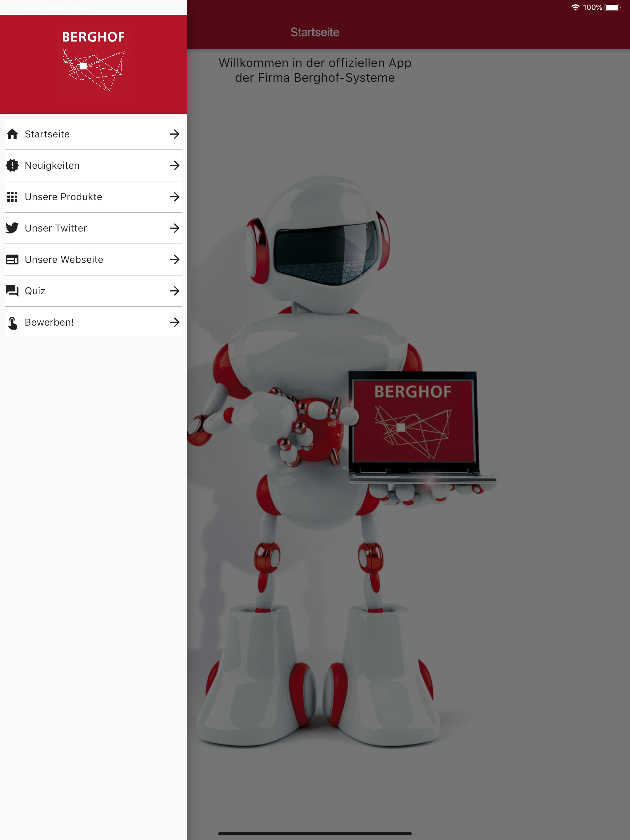Image resolution: width=630 pixels, height=840 pixels.
Task: Click the Wi-Fi status icon
Action: pyautogui.click(x=575, y=7)
